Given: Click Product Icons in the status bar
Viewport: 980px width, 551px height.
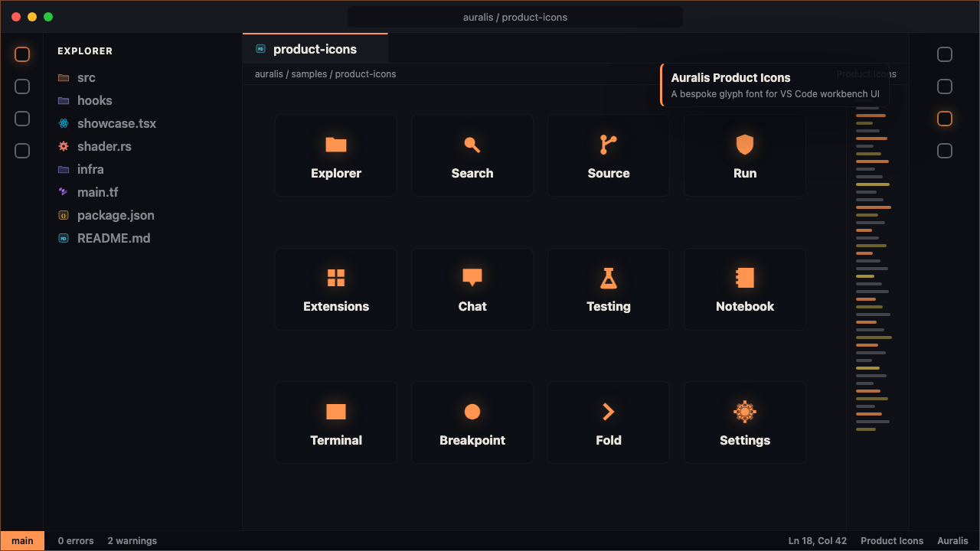Looking at the screenshot, I should (x=892, y=541).
